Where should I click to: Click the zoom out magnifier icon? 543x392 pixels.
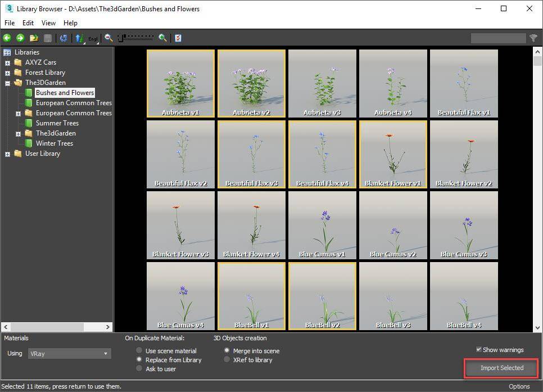[108, 38]
